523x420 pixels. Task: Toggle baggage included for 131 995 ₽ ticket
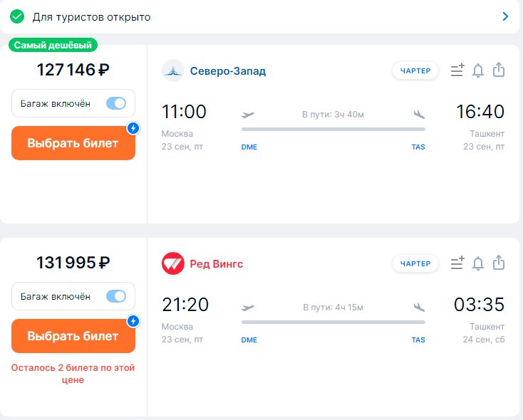coord(115,296)
